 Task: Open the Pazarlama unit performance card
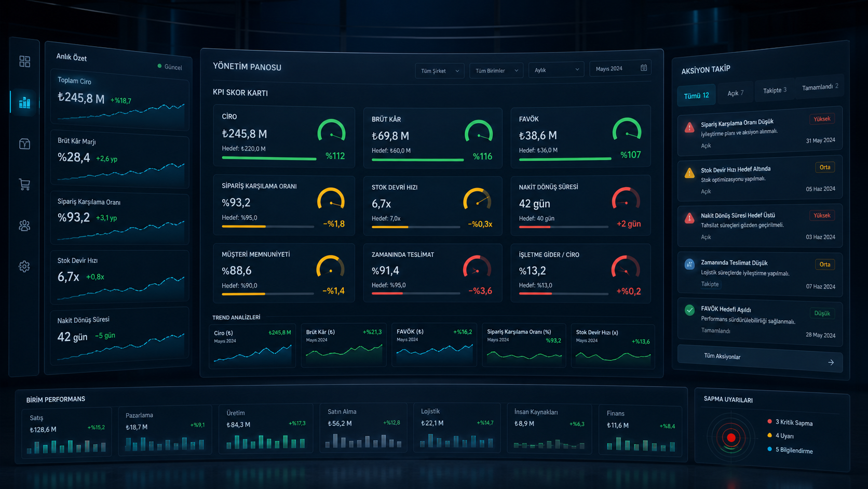[165, 430]
